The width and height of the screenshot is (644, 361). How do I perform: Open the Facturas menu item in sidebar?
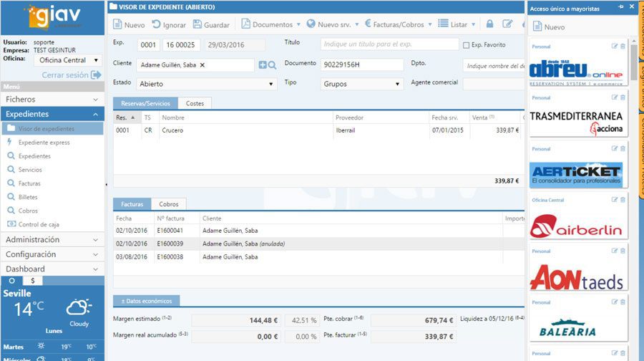tap(29, 183)
